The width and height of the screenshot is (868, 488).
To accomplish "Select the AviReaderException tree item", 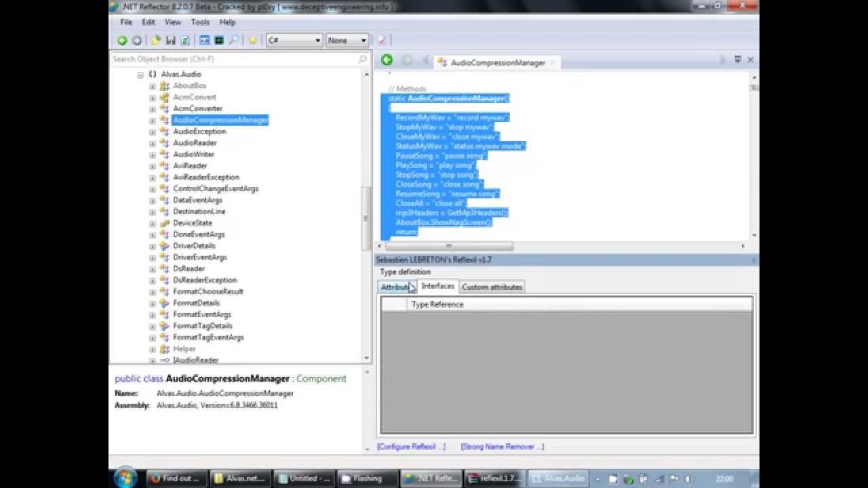I will click(206, 178).
